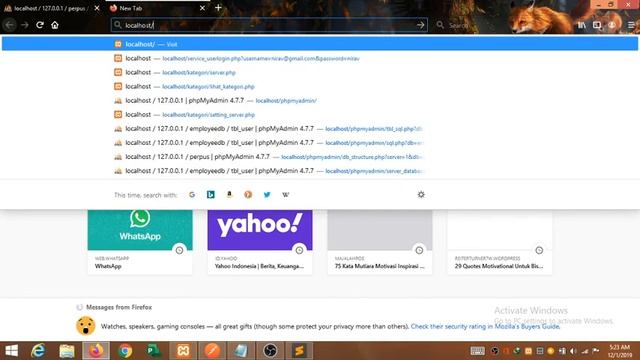Open the WhatsApp top site tile
The image size is (640, 360).
coord(140,242)
